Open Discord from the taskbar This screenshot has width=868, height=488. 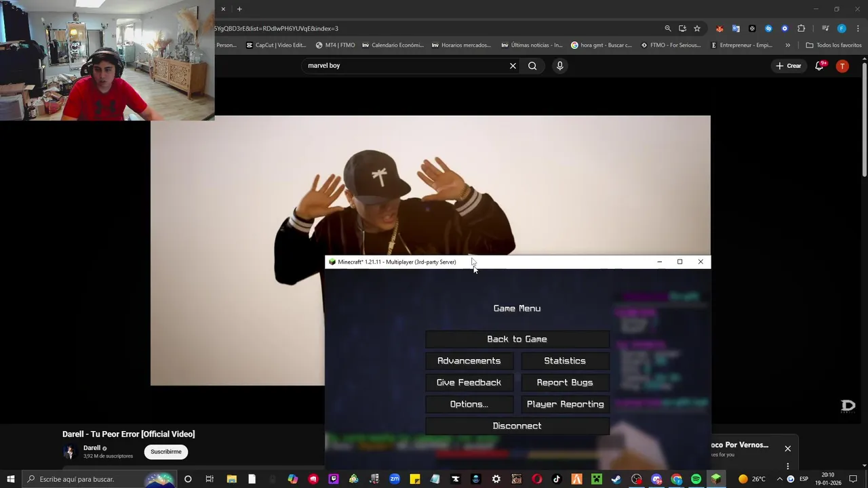point(656,479)
